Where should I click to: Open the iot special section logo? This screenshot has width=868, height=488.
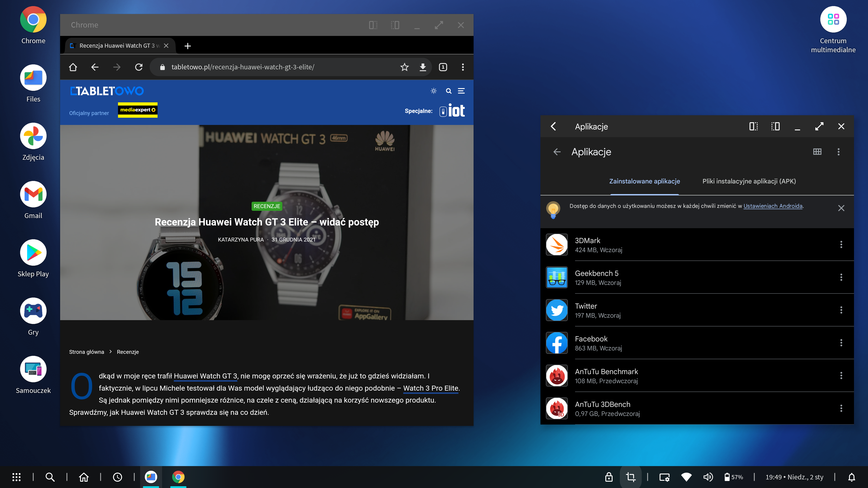(452, 111)
